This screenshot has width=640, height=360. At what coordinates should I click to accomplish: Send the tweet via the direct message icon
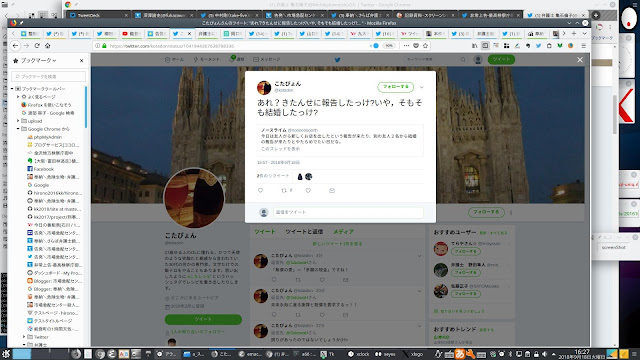332,190
